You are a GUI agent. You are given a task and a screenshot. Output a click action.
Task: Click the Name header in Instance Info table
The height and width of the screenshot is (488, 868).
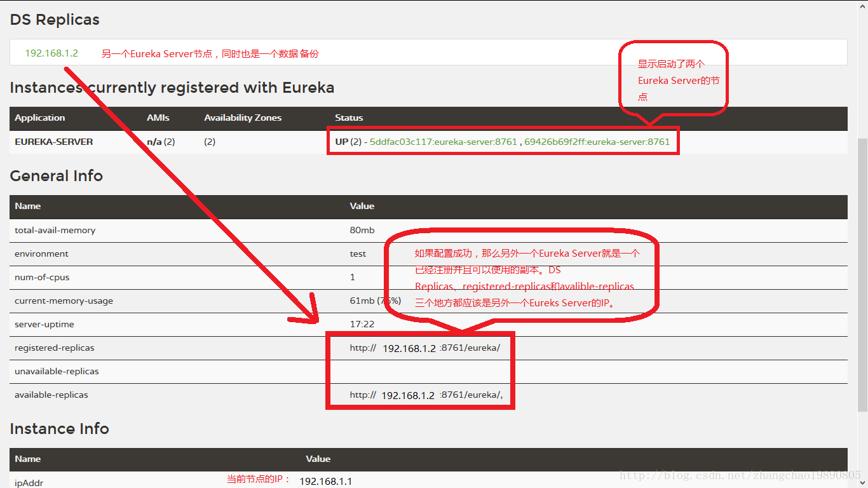[28, 459]
